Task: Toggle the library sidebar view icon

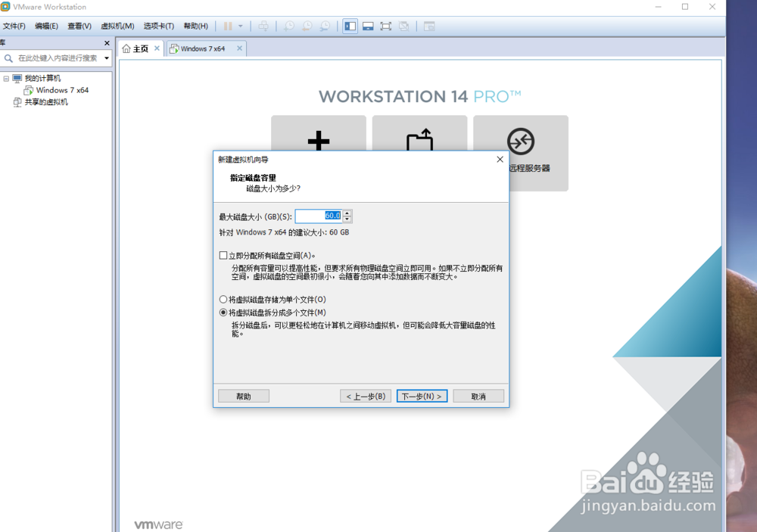Action: 350,26
